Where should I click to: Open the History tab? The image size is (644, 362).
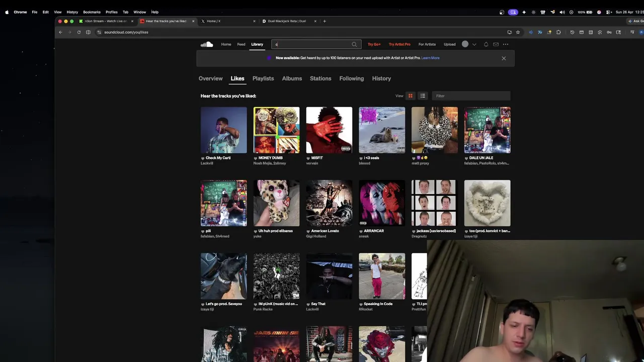tap(381, 78)
